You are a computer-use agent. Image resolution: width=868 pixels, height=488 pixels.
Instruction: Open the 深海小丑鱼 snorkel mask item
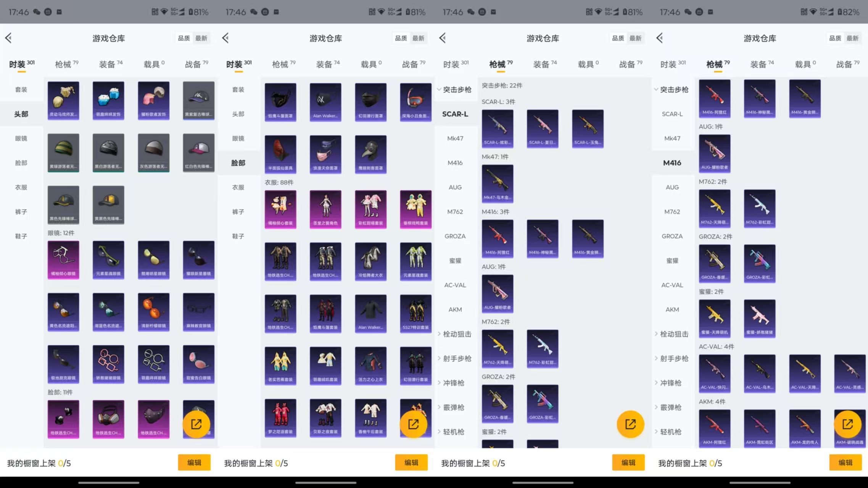click(x=415, y=102)
